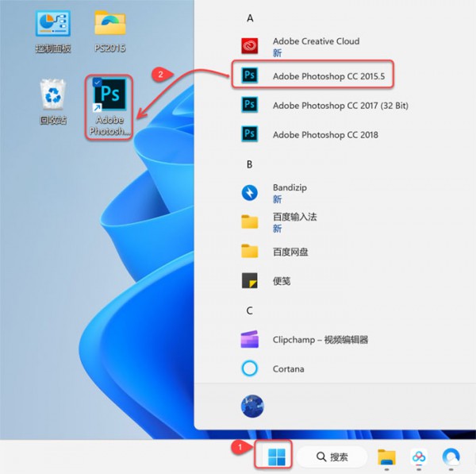Image resolution: width=476 pixels, height=474 pixels.
Task: Jump via the letter C header
Action: tap(250, 310)
